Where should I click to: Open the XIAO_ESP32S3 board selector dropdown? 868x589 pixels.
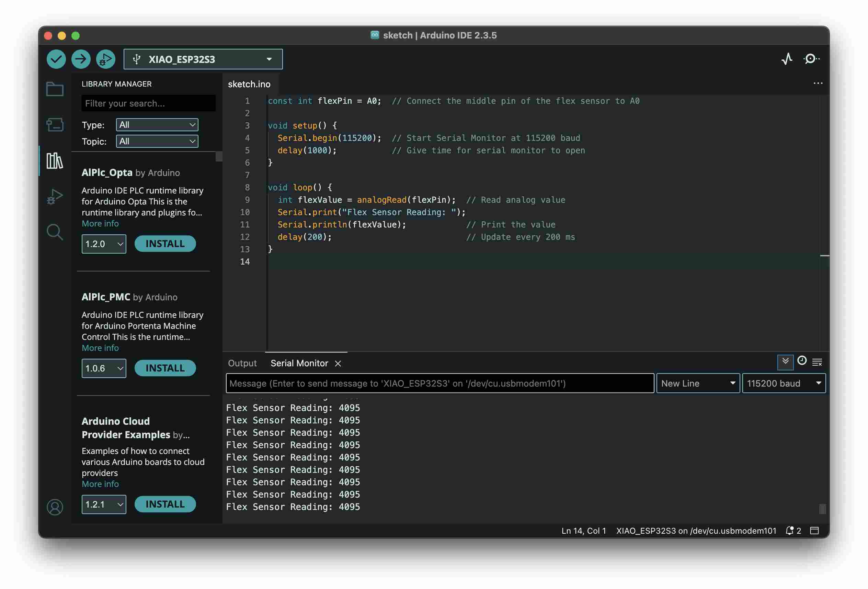pos(203,59)
